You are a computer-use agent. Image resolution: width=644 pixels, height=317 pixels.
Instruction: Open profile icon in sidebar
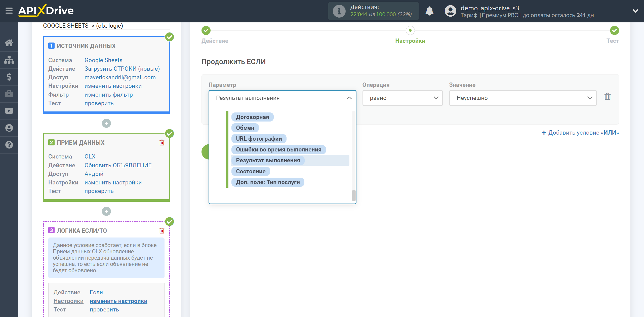pos(9,128)
